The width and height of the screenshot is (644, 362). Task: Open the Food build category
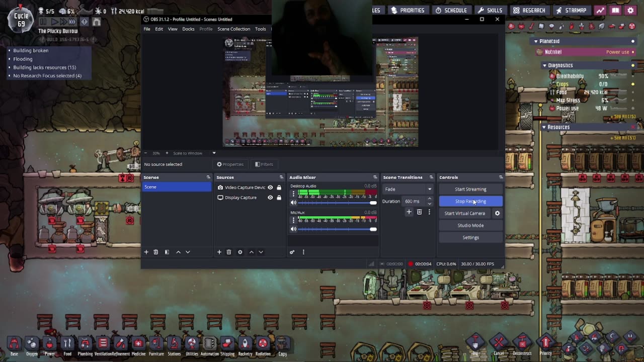pyautogui.click(x=67, y=346)
